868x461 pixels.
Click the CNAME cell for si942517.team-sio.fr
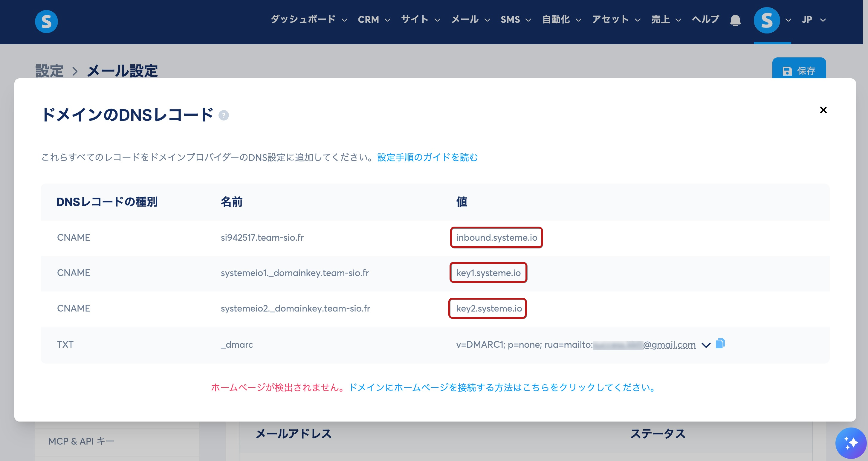point(74,238)
